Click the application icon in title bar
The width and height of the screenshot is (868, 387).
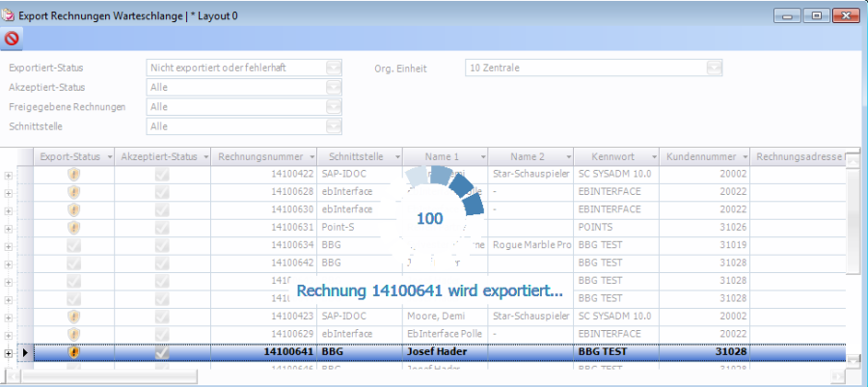pos(10,15)
